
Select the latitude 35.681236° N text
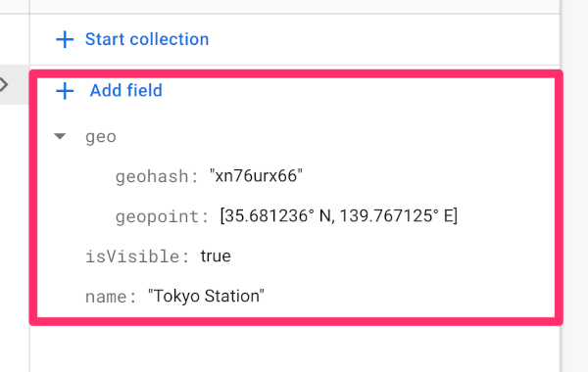pos(277,215)
